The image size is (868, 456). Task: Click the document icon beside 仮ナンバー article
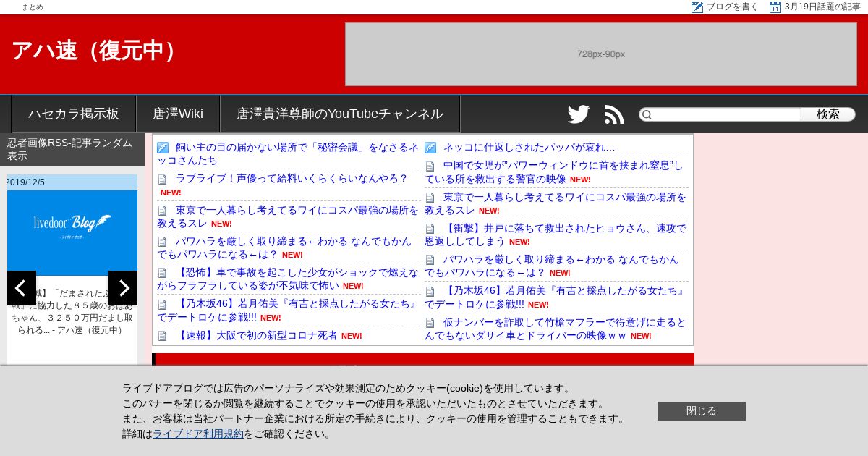pyautogui.click(x=430, y=323)
